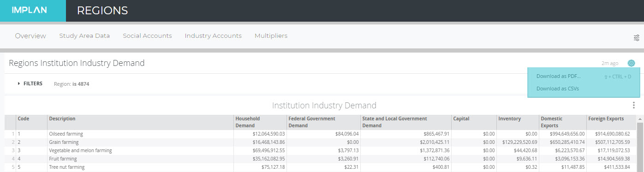
Task: Select the Fruit farming cell
Action: pos(63,159)
